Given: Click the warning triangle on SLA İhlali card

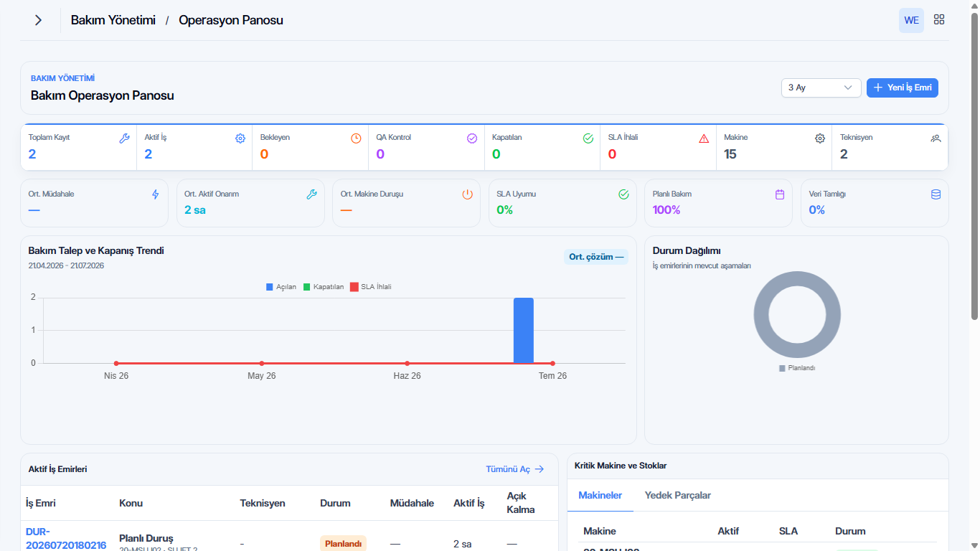Looking at the screenshot, I should tap(704, 138).
